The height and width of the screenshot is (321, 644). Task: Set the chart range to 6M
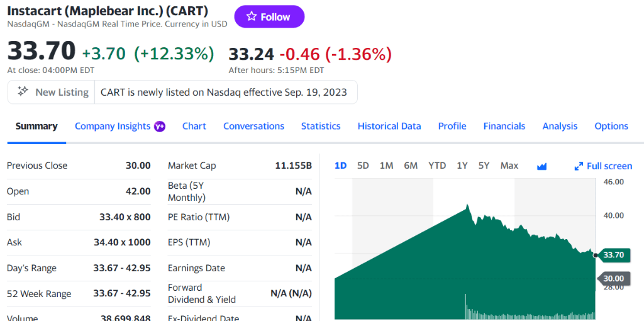pos(411,166)
